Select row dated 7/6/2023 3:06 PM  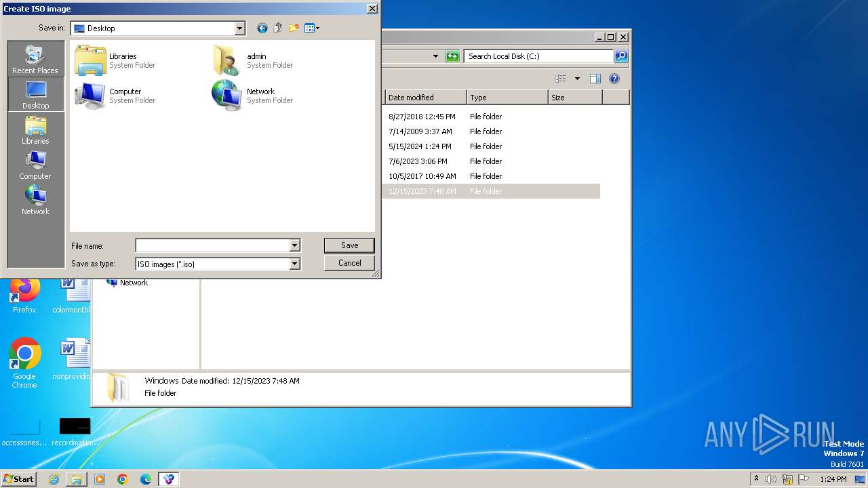pyautogui.click(x=491, y=161)
